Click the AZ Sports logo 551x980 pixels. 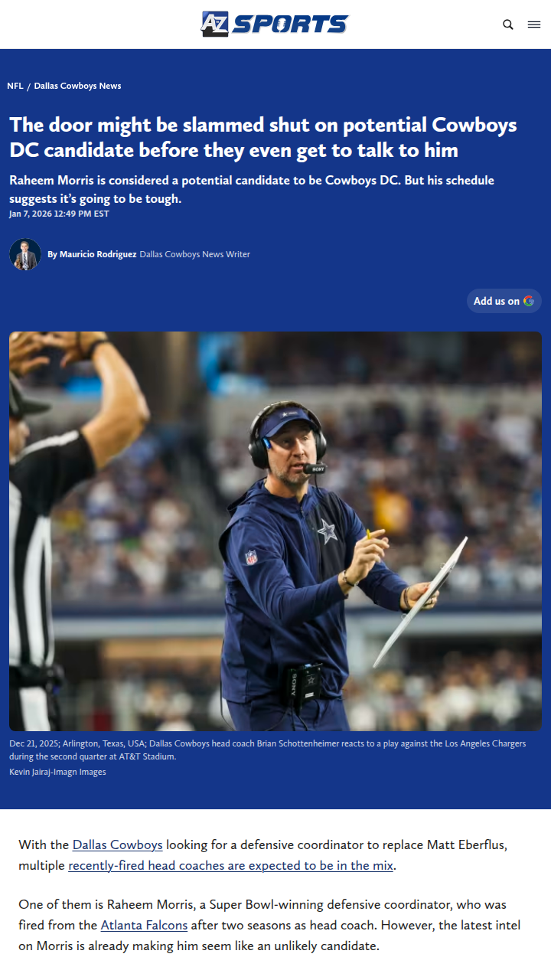(x=275, y=24)
